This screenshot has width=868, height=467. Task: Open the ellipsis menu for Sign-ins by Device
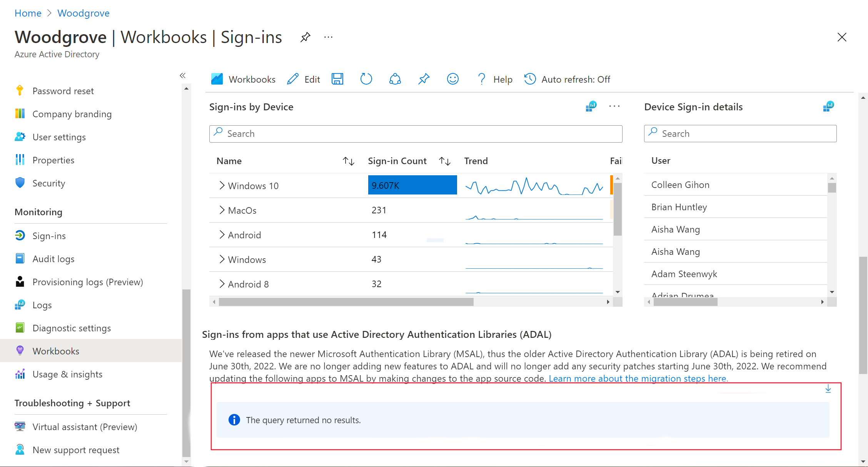click(x=614, y=106)
